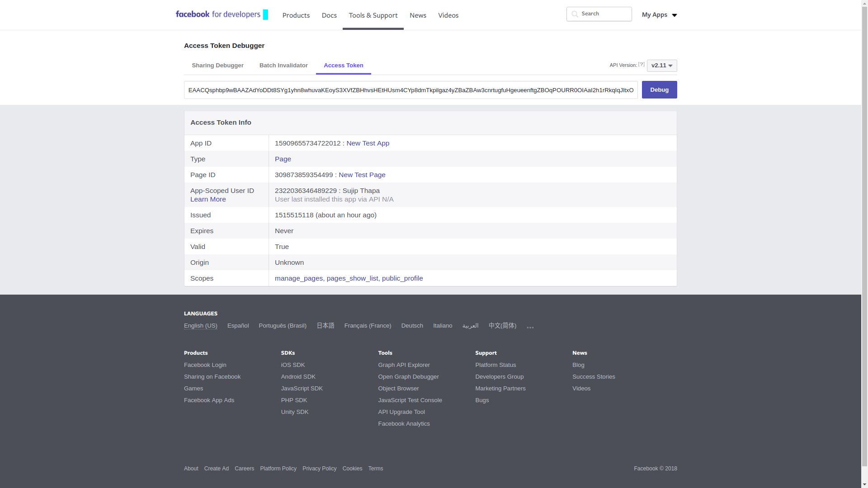Click the Page type link
Viewport: 868px width, 488px height.
(283, 159)
